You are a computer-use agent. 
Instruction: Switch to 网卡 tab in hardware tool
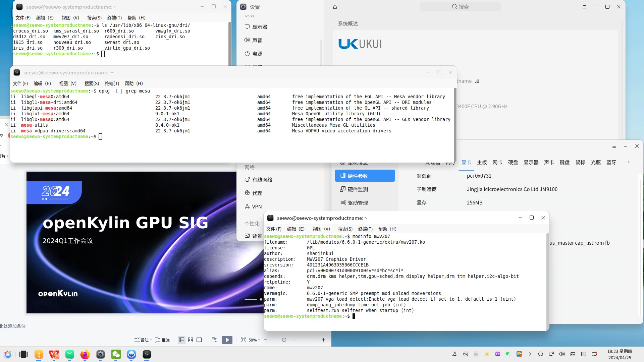coord(497,162)
